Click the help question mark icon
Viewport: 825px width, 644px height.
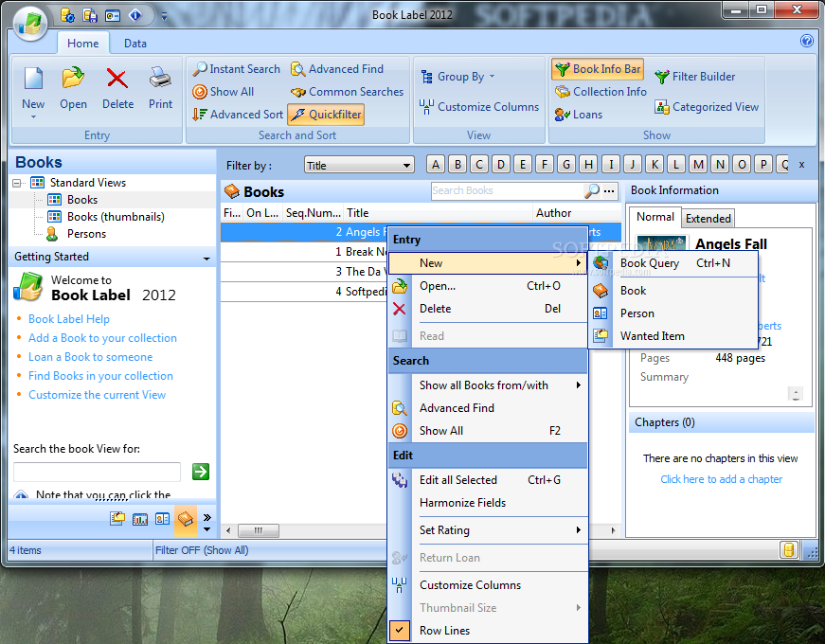tap(807, 41)
